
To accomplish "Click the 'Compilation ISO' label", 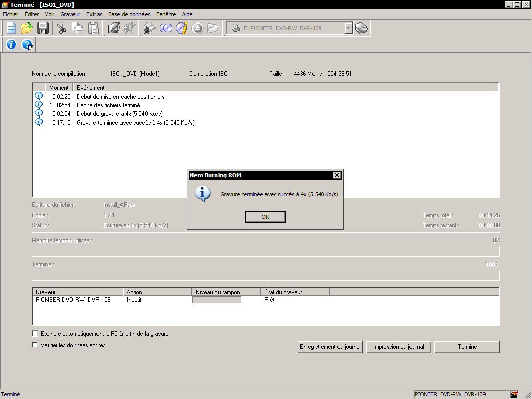I will [208, 74].
